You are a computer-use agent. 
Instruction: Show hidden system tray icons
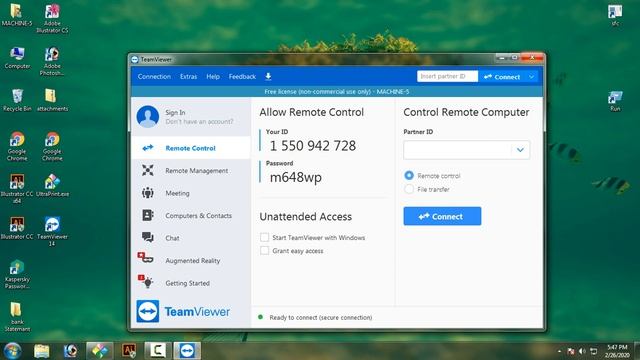[x=559, y=351]
